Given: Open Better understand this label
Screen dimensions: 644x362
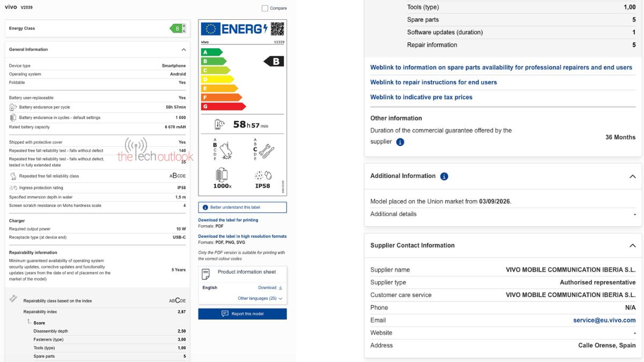Looking at the screenshot, I should [x=243, y=207].
